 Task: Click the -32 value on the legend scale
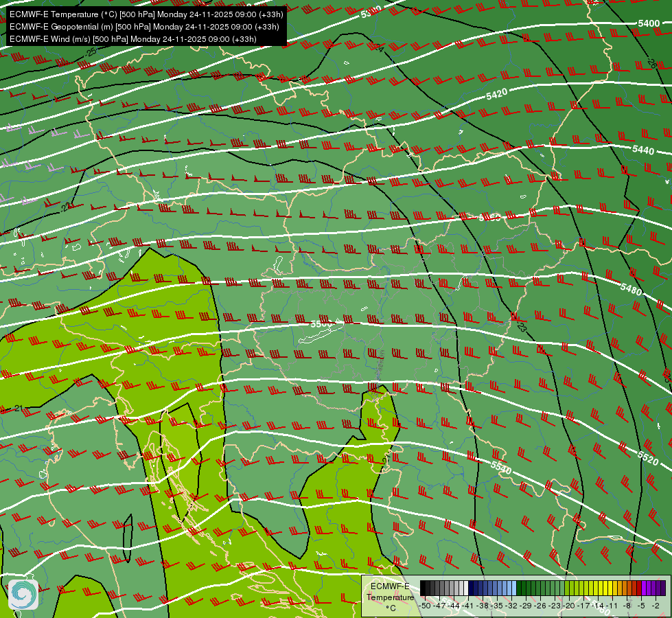pyautogui.click(x=511, y=606)
